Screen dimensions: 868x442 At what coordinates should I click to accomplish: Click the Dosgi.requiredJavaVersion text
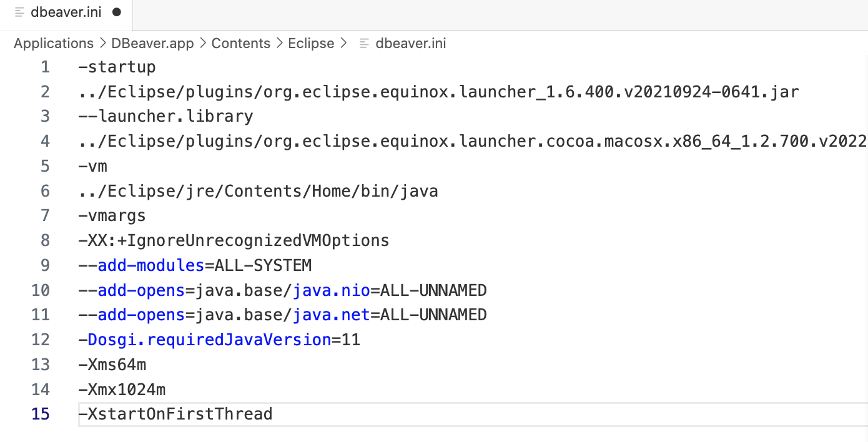[x=210, y=340]
